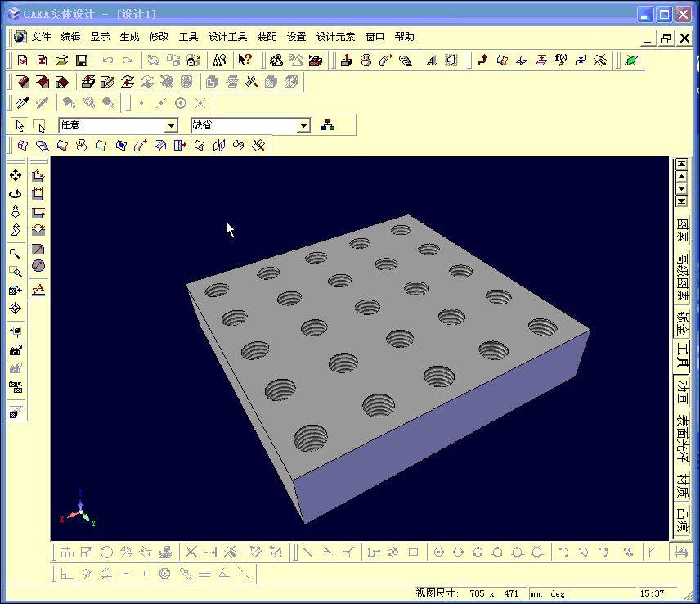Click the first red solid block icon
Image resolution: width=700 pixels, height=604 pixels.
pyautogui.click(x=23, y=82)
